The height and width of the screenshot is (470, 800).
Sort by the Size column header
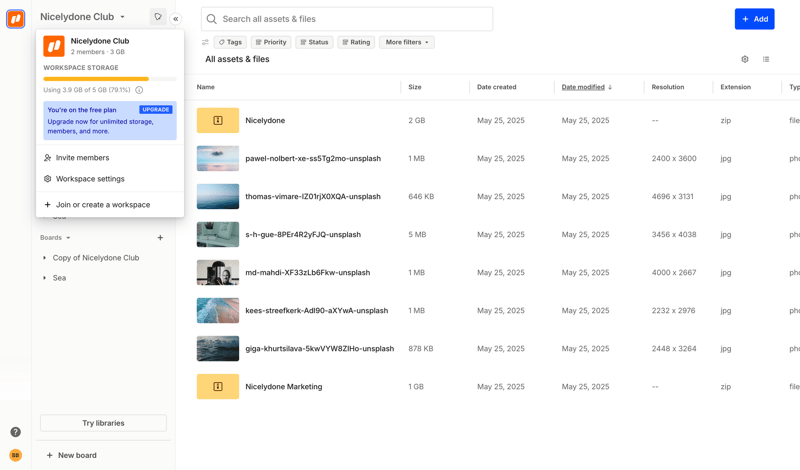coord(415,87)
